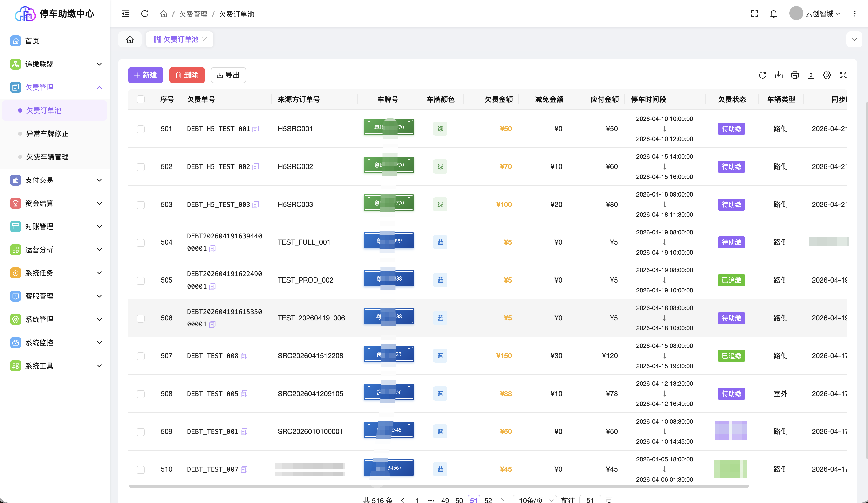Screen dimensions: 868x503
Task: Click the table download icon
Action: click(778, 75)
